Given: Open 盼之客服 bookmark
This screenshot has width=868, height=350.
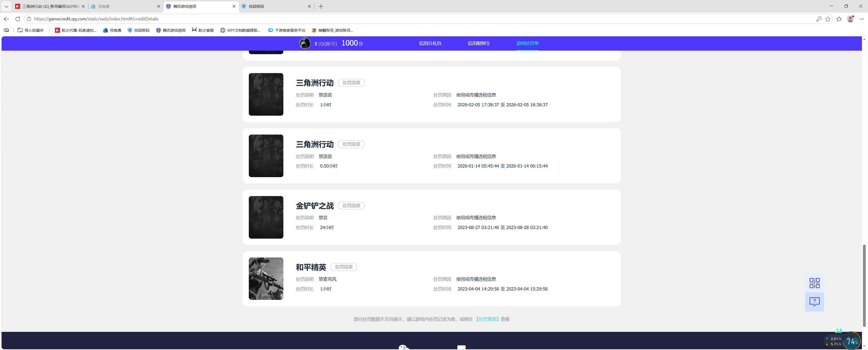Looking at the screenshot, I should click(203, 30).
